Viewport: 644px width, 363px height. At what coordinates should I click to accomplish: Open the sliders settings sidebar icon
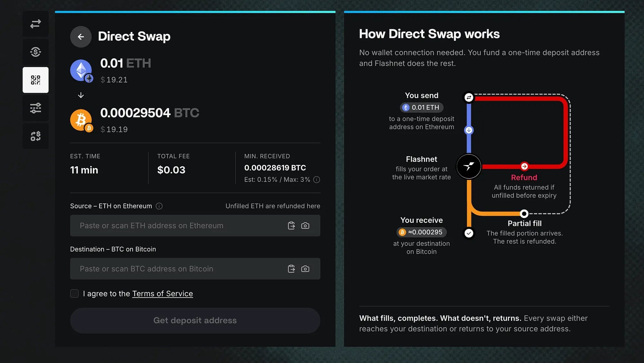click(x=35, y=108)
